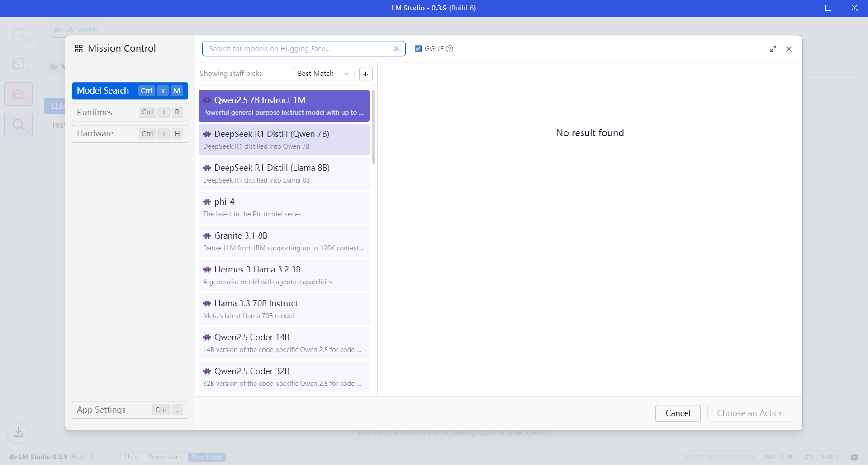Select the Model Search tab

pyautogui.click(x=130, y=91)
